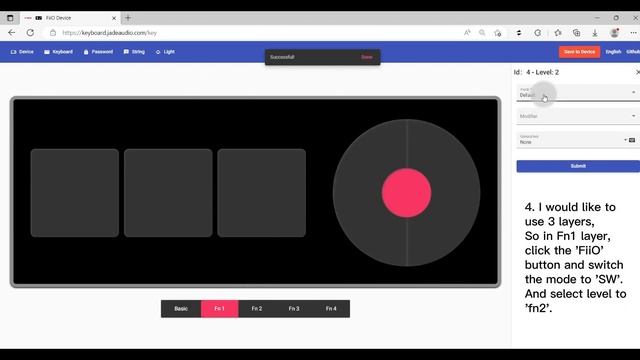Image resolution: width=640 pixels, height=360 pixels.
Task: Open the Favorites star list icon
Action: (x=558, y=33)
